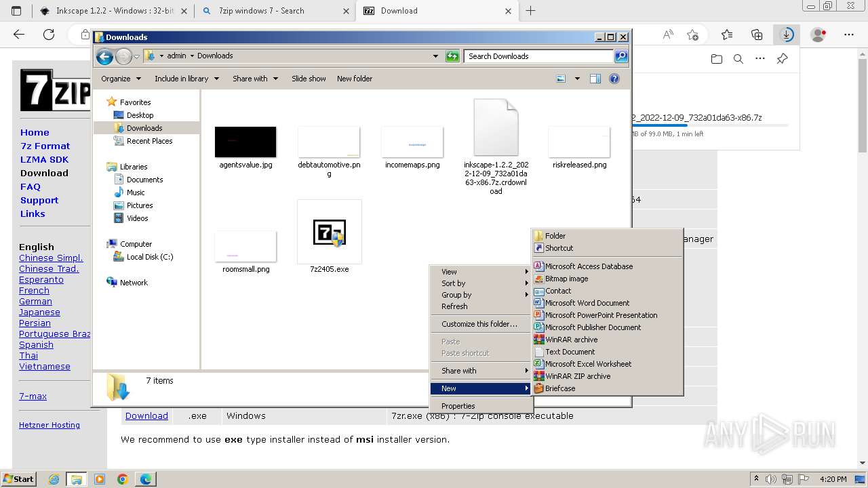Click the Search Downloads field
Screen dimensions: 868x488
tap(539, 56)
